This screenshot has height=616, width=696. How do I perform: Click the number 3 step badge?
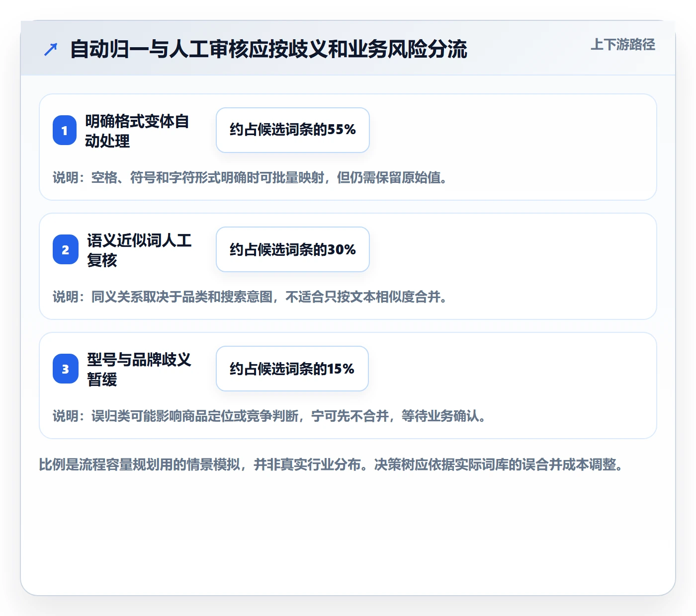click(x=66, y=369)
